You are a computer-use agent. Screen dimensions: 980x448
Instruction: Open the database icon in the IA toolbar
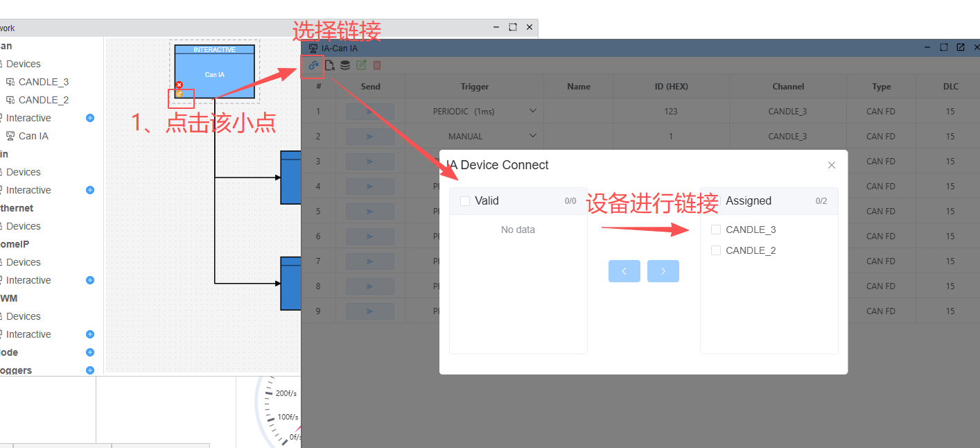[x=345, y=65]
